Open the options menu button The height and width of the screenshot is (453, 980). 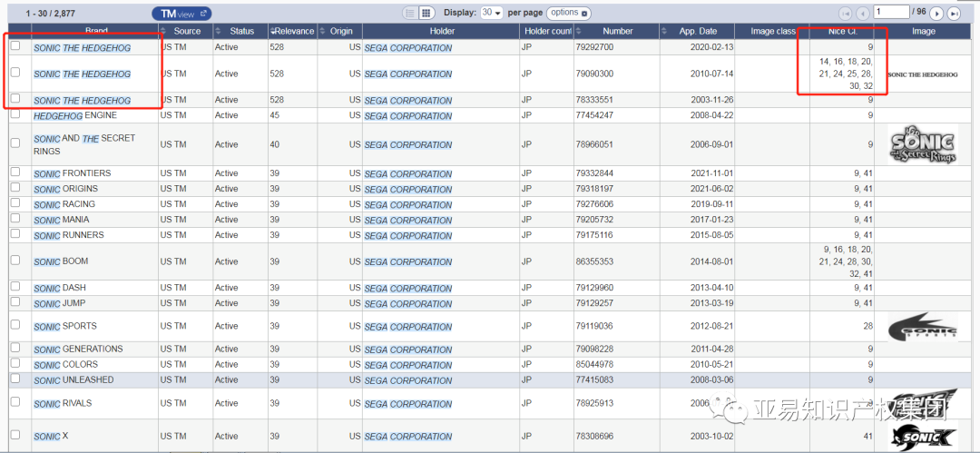[569, 13]
